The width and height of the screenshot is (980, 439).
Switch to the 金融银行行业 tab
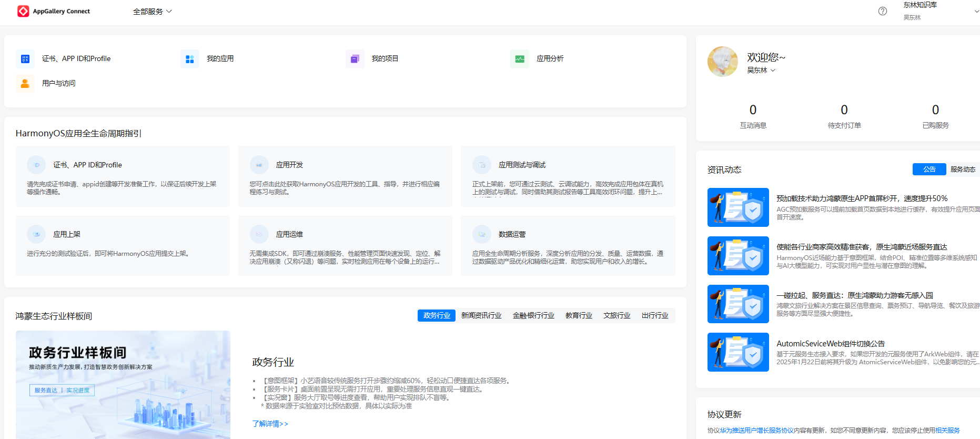click(533, 315)
